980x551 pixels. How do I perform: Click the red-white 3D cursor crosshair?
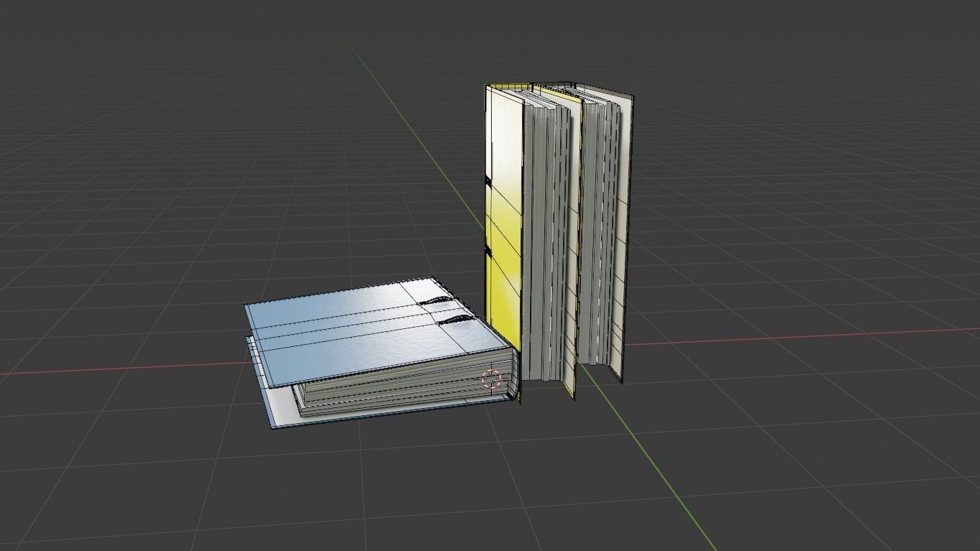492,379
